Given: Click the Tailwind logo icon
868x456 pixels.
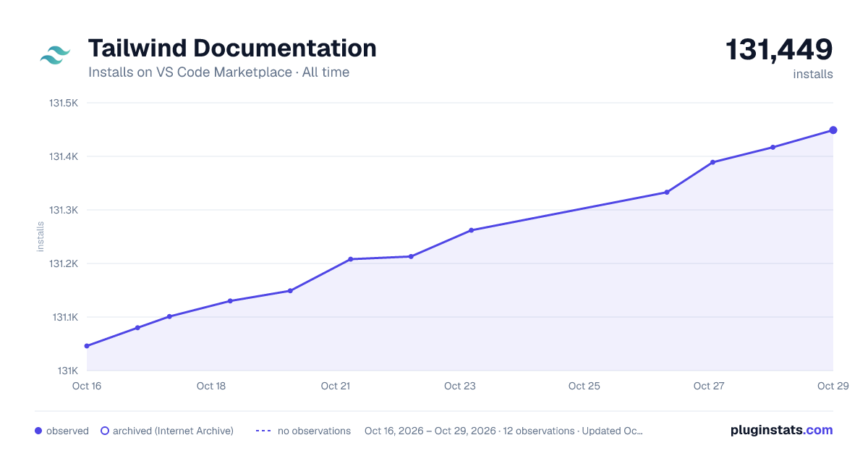Looking at the screenshot, I should pyautogui.click(x=55, y=56).
